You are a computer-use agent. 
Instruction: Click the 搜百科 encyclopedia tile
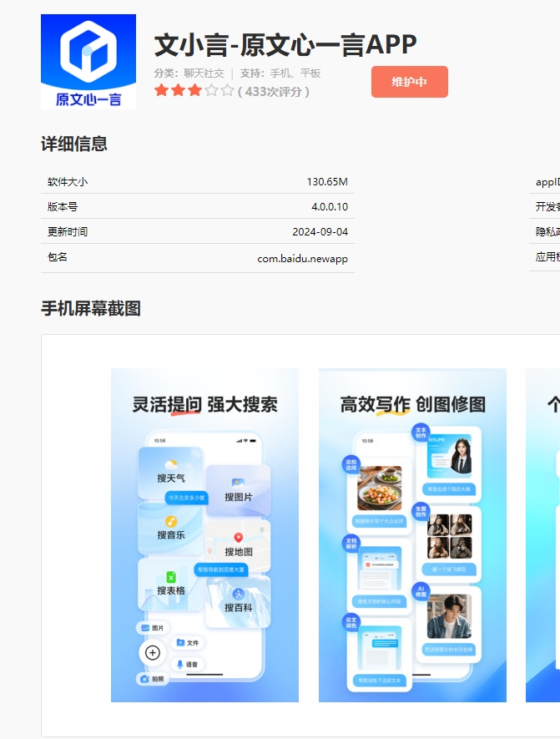coord(238,601)
